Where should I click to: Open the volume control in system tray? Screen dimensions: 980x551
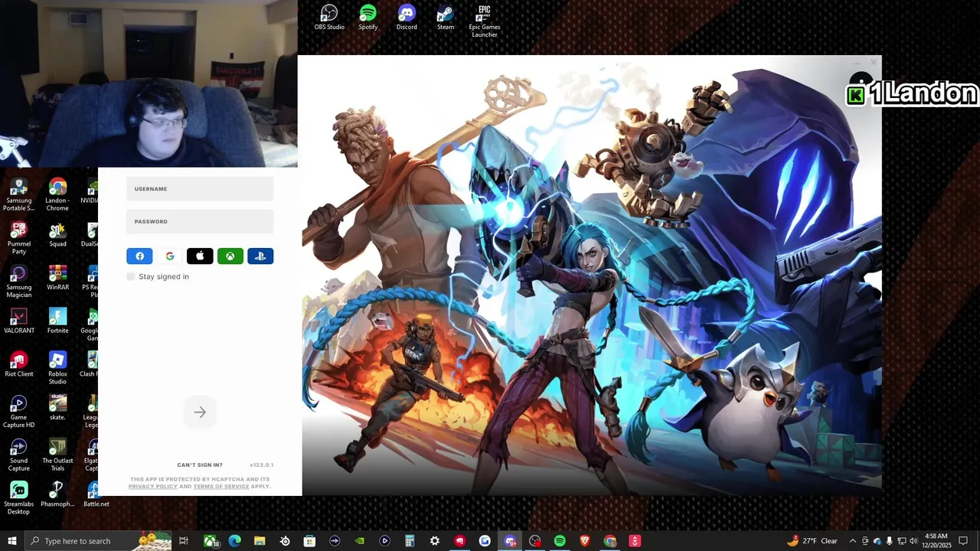coord(913,541)
